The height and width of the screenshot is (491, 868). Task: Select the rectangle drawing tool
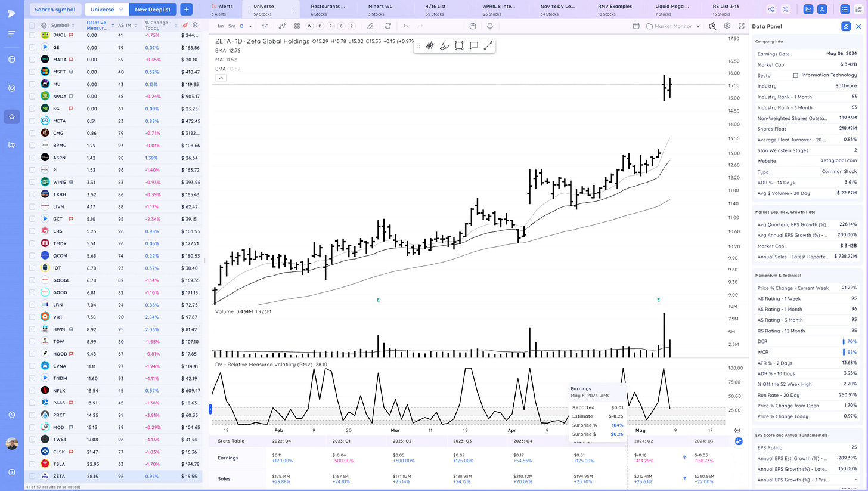[x=459, y=45]
